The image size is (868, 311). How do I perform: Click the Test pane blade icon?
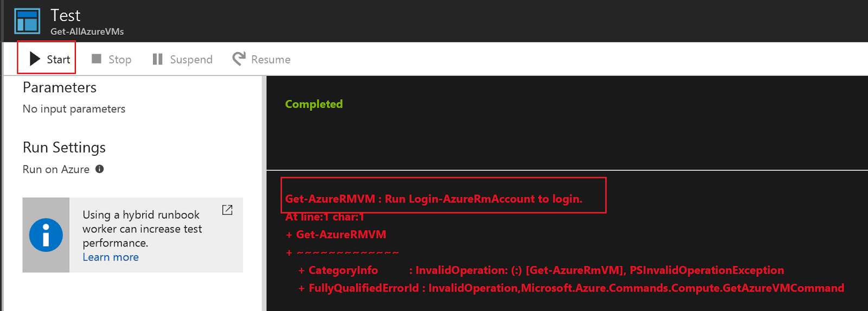[x=27, y=21]
